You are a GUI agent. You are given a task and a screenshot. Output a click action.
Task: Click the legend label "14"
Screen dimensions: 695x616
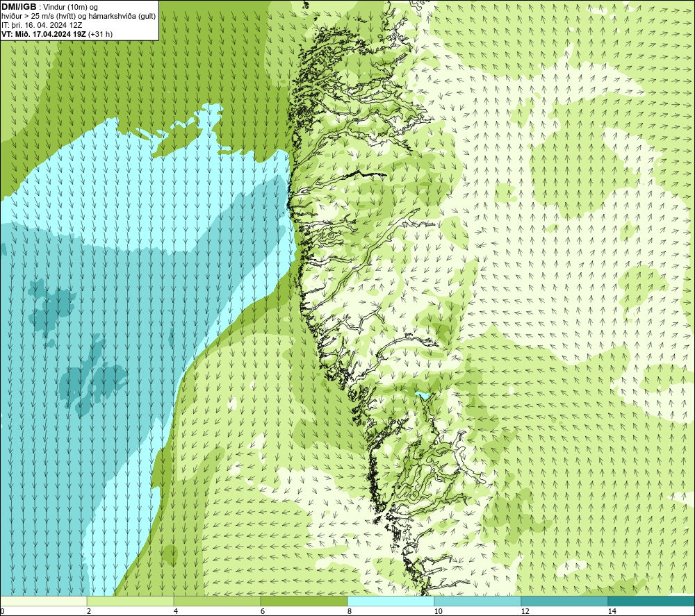tap(612, 612)
